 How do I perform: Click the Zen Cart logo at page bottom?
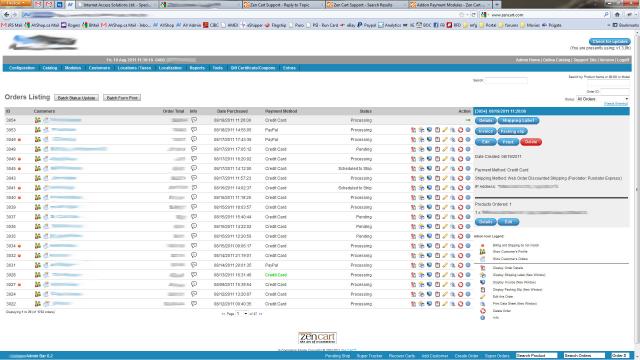(317, 338)
